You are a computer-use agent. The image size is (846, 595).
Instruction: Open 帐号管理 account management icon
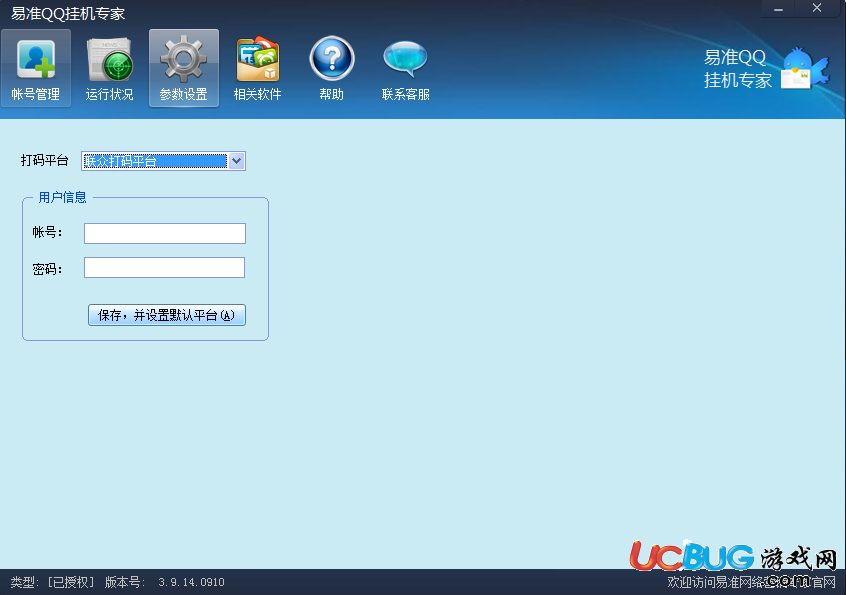pos(36,69)
